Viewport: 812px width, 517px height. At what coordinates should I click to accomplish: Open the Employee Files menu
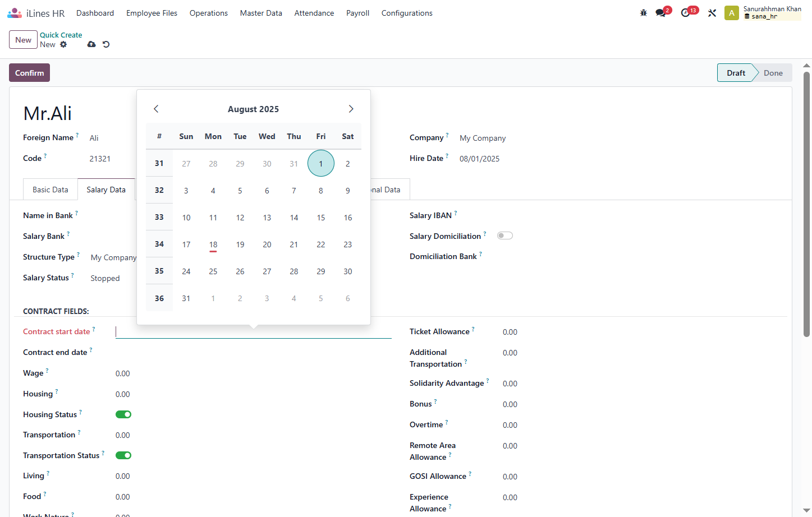point(152,13)
